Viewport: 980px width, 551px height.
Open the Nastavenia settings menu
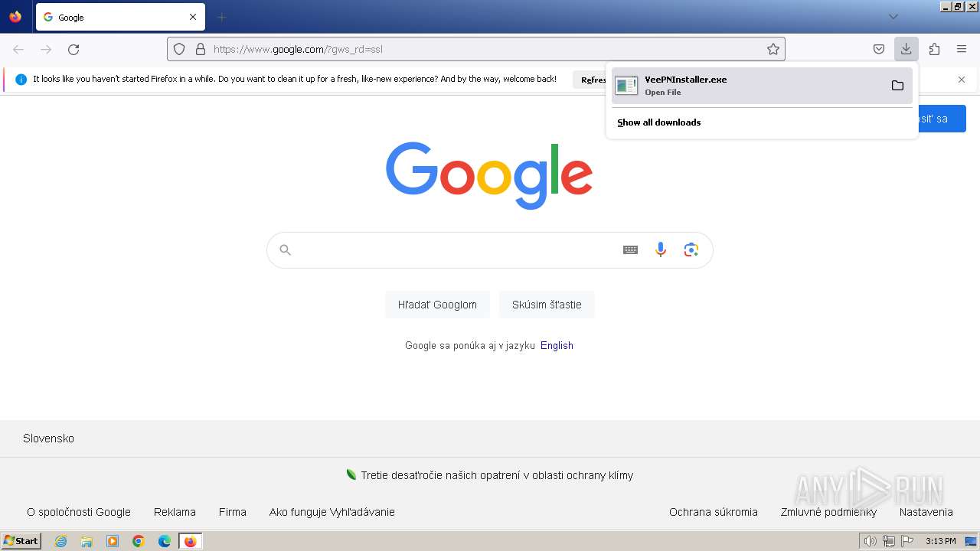(x=926, y=512)
